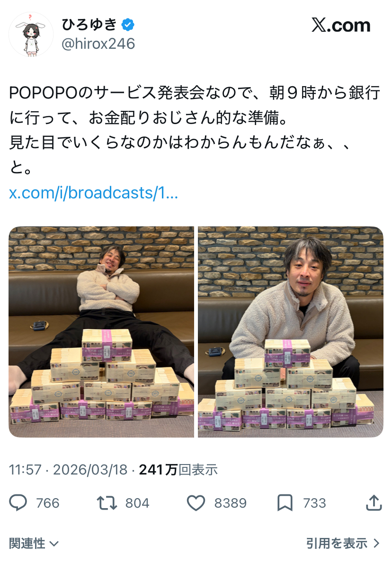Expand the 関連性 sort dropdown
Viewport: 392px width, 564px height.
(34, 543)
